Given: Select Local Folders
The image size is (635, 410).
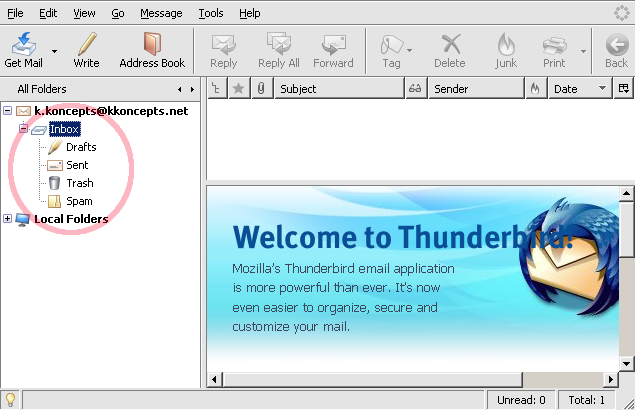Looking at the screenshot, I should click(x=71, y=219).
